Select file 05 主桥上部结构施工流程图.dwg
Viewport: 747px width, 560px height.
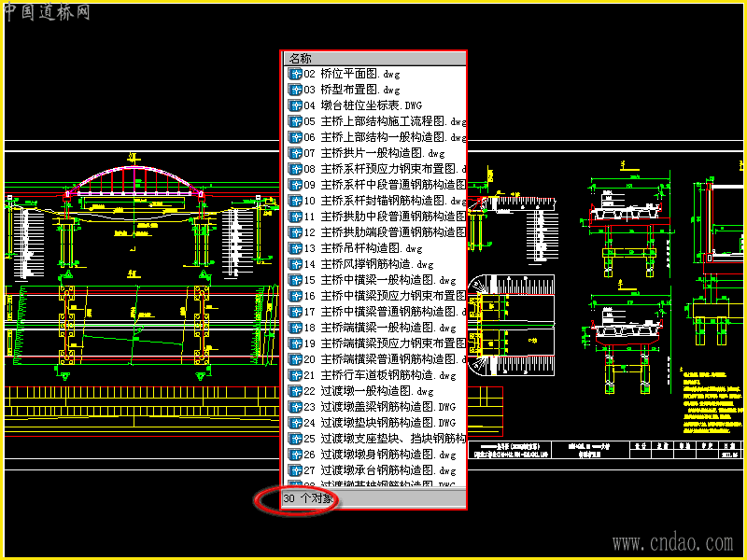pyautogui.click(x=385, y=121)
